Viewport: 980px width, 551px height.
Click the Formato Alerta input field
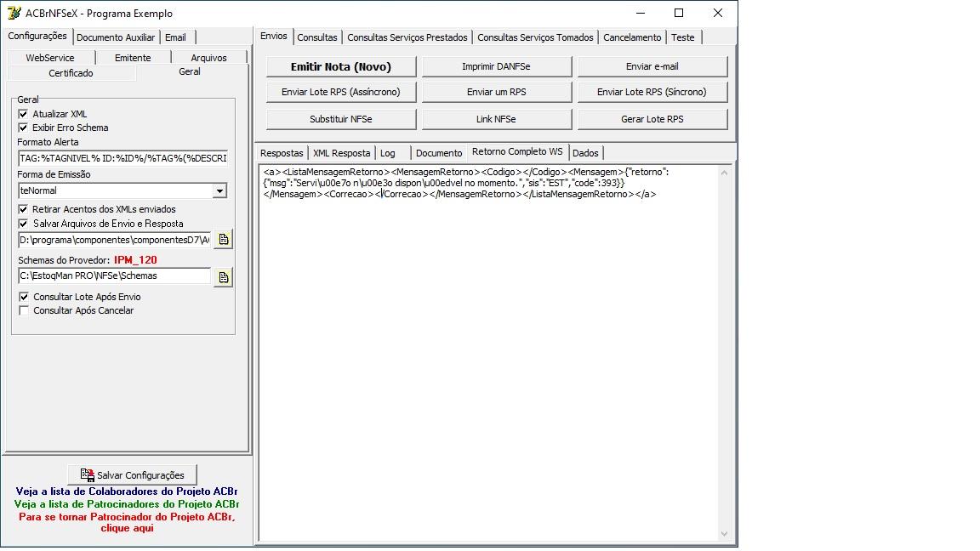[123, 158]
